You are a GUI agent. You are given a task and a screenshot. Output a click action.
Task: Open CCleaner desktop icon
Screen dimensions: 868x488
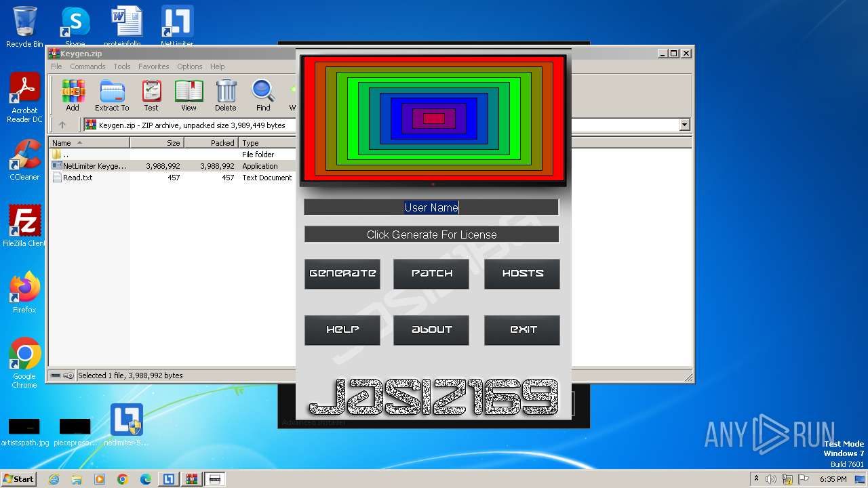click(24, 160)
